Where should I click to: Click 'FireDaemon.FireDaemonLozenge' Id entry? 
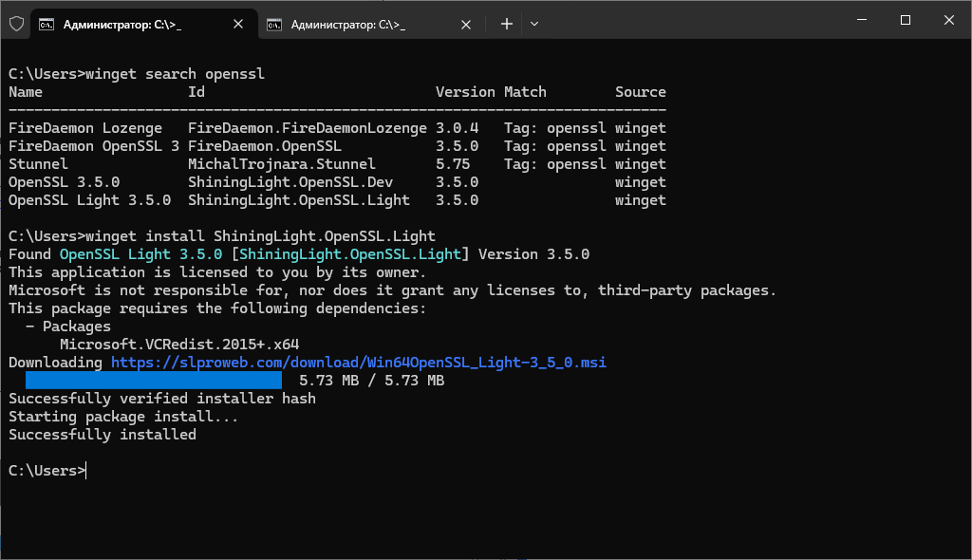pyautogui.click(x=308, y=128)
